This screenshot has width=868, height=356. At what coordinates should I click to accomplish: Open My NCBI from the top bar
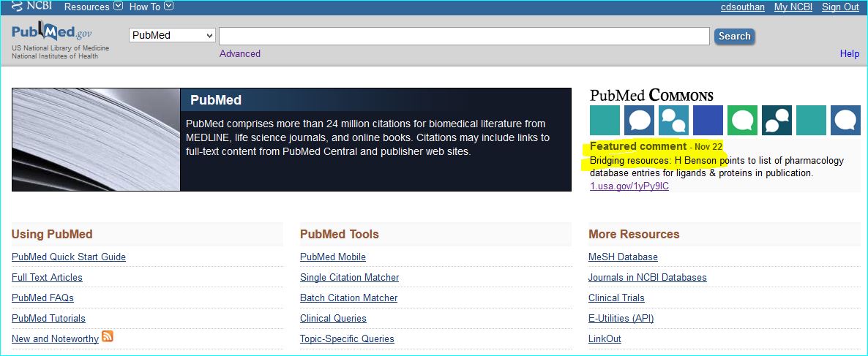[x=793, y=7]
